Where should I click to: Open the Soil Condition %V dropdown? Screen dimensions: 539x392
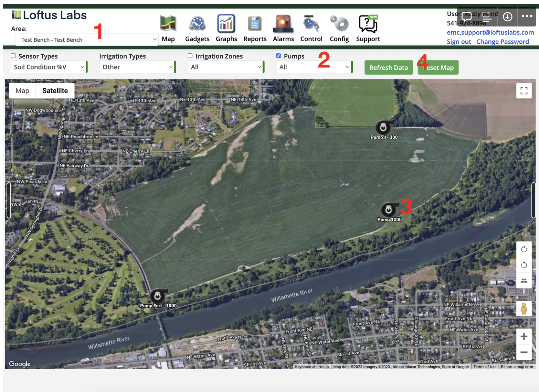49,67
